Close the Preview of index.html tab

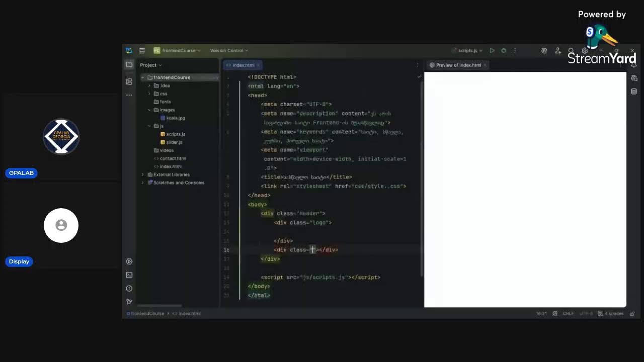coord(485,65)
